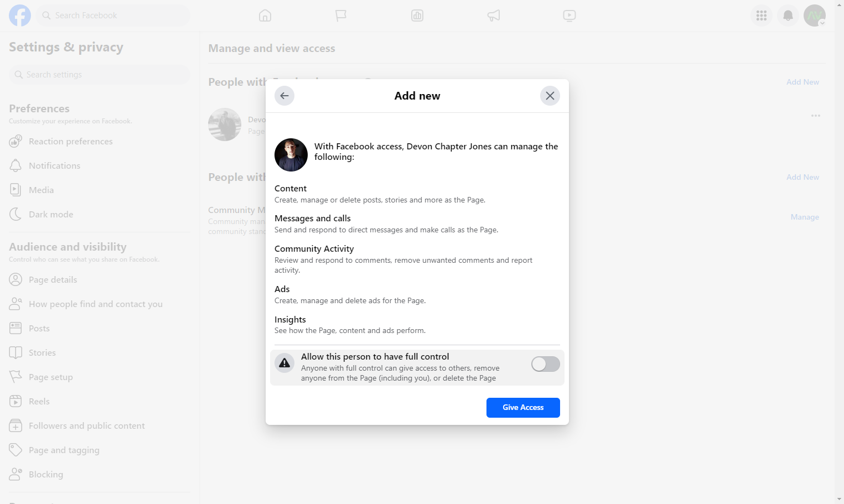This screenshot has width=844, height=504.
Task: Focus the Search Facebook field
Action: click(114, 15)
